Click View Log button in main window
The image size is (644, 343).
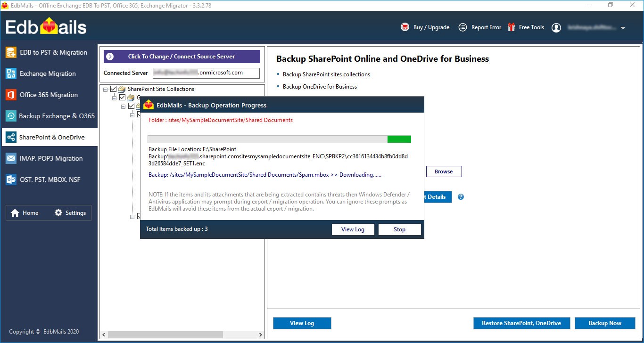302,323
